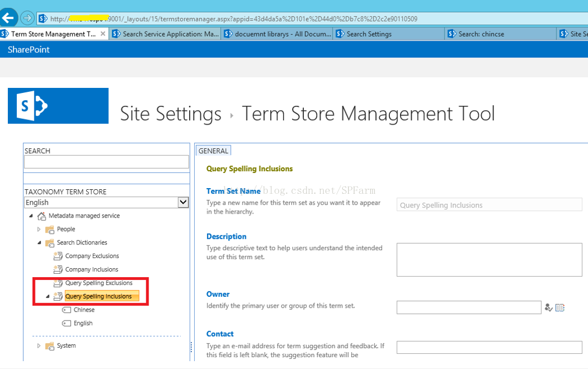Click the dotted splitter handle between panes

pos(191,347)
